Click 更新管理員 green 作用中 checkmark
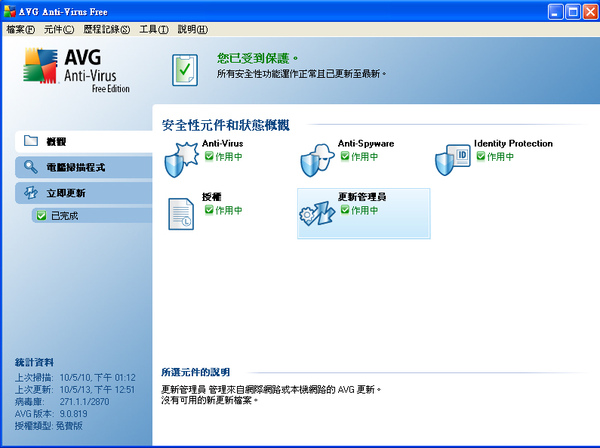Screen dimensions: 600x448 (x=345, y=210)
